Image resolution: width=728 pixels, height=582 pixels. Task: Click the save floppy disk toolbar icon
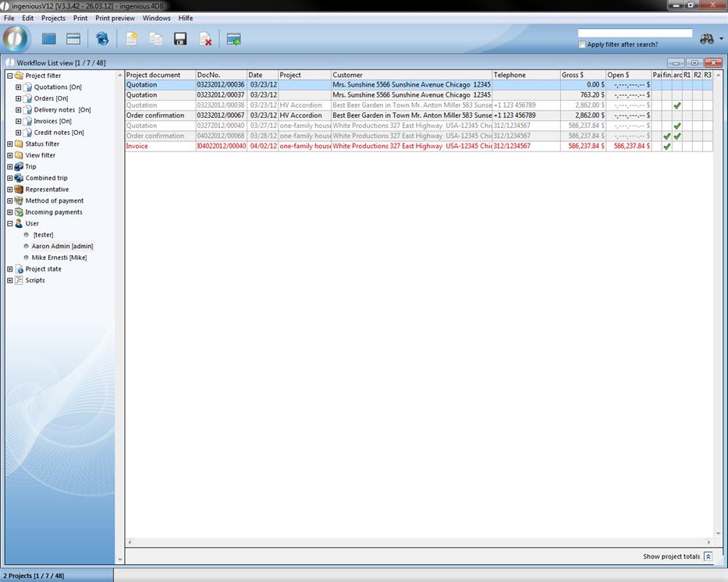[x=180, y=39]
